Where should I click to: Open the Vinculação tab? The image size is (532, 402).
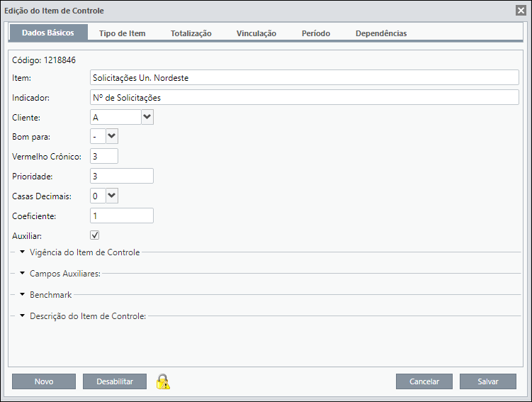coord(256,33)
